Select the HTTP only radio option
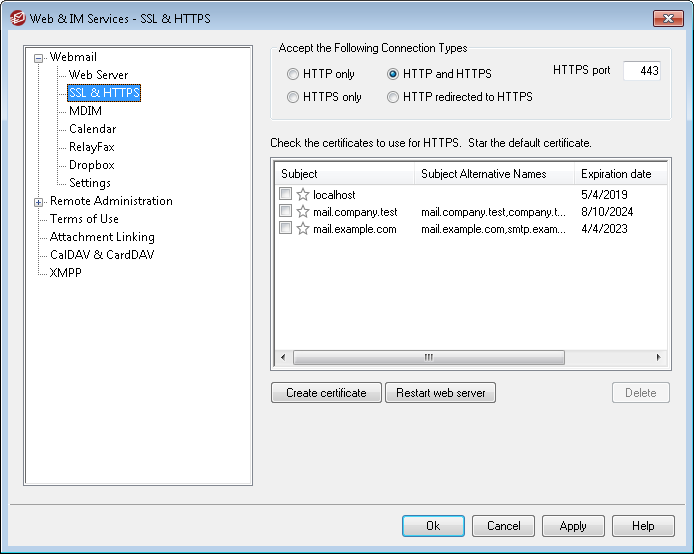694x554 pixels. 293,74
